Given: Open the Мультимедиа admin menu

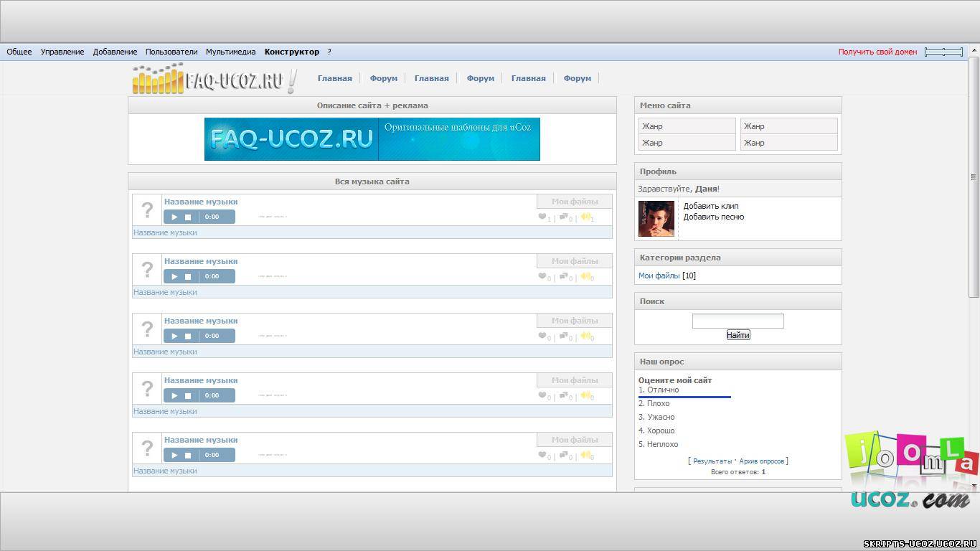Looking at the screenshot, I should (230, 52).
